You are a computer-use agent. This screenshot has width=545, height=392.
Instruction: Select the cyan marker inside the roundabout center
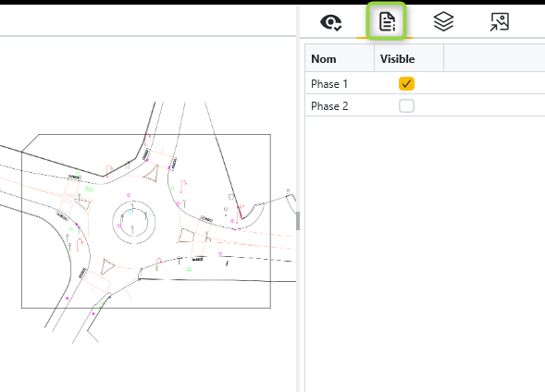(130, 211)
